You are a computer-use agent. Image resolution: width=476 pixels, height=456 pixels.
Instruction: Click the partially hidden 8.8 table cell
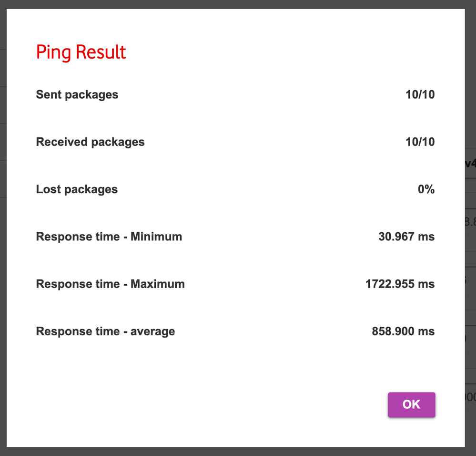(x=470, y=222)
